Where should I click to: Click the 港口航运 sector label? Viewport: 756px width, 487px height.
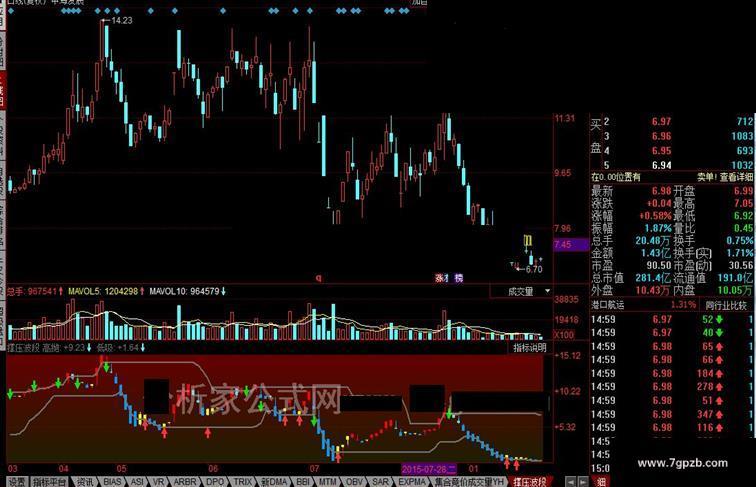click(608, 305)
